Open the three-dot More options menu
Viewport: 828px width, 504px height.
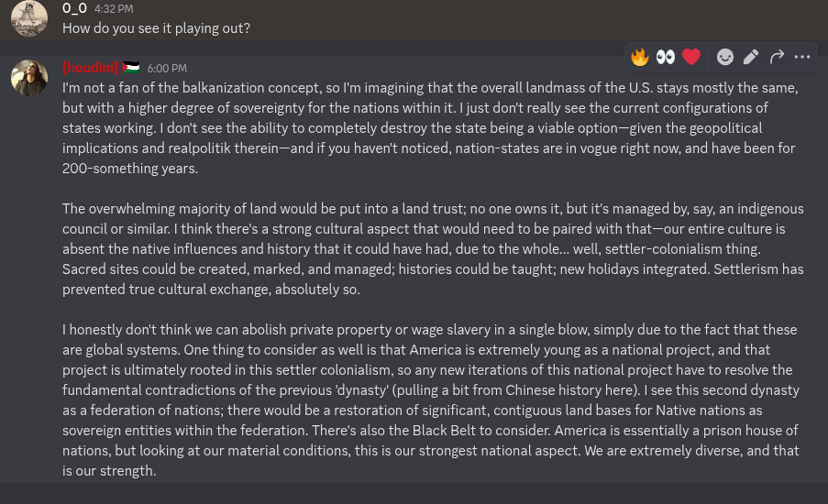coord(802,57)
